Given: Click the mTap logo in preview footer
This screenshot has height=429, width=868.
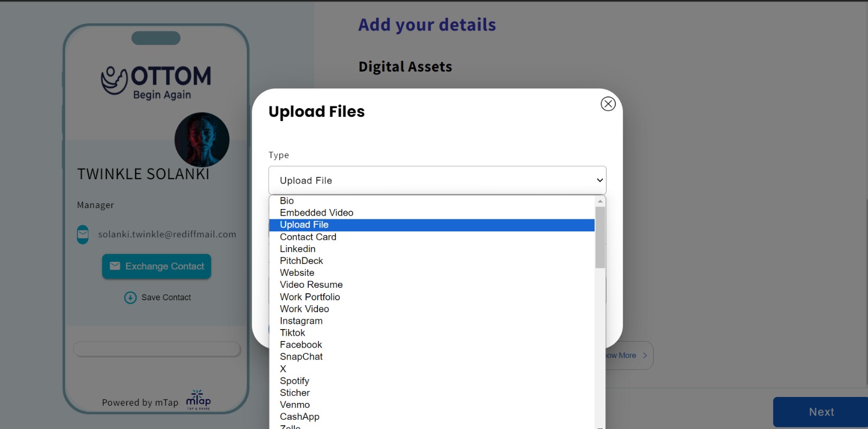Looking at the screenshot, I should [199, 400].
